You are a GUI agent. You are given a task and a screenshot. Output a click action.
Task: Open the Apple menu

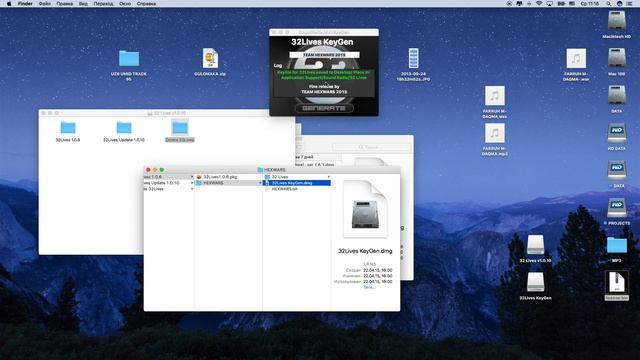point(9,4)
